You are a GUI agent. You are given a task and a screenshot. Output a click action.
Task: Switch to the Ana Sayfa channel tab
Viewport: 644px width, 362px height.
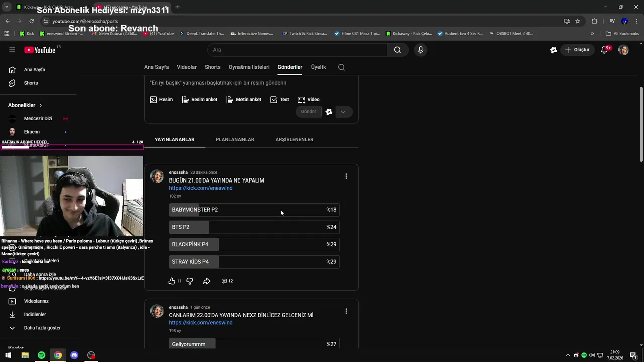(x=156, y=67)
